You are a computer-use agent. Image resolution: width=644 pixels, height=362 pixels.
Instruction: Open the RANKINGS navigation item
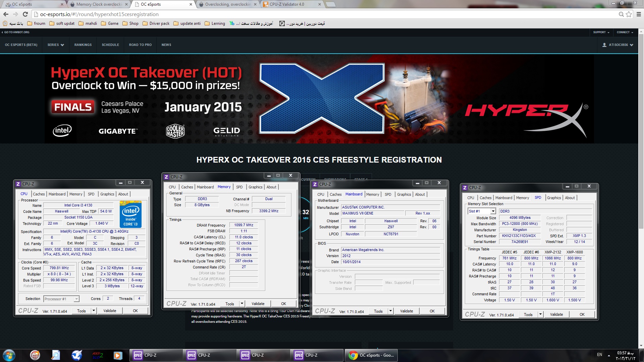click(83, 45)
